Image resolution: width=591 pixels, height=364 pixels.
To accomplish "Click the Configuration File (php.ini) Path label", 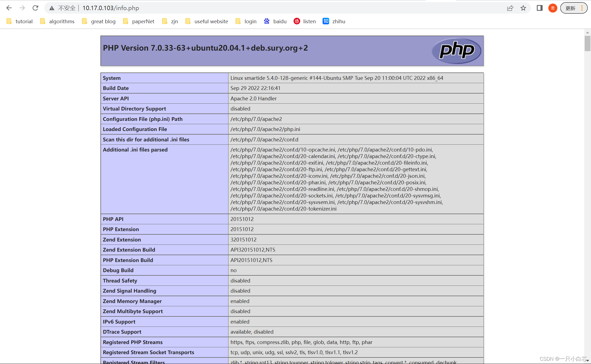I will coord(143,119).
